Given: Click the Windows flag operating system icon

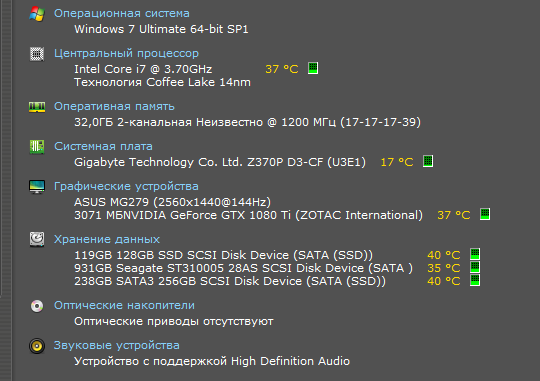Looking at the screenshot, I should point(37,14).
